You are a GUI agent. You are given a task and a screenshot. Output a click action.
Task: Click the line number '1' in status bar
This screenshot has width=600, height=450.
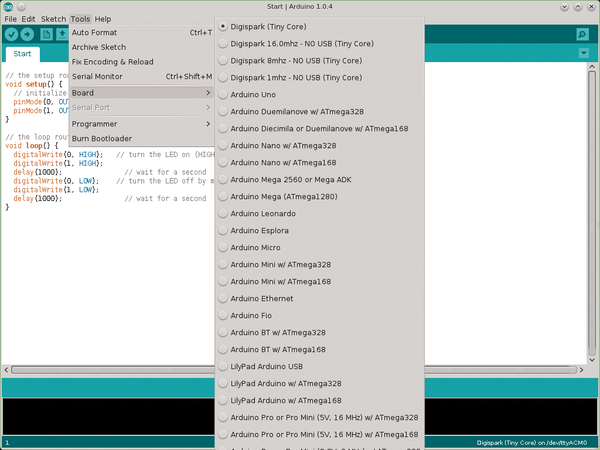[x=7, y=443]
